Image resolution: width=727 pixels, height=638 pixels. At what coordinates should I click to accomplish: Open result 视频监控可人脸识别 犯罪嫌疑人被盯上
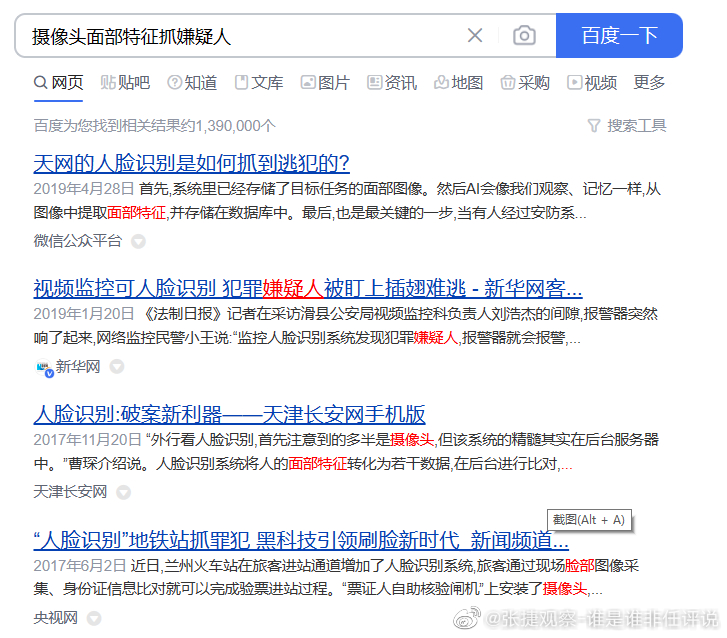point(308,289)
